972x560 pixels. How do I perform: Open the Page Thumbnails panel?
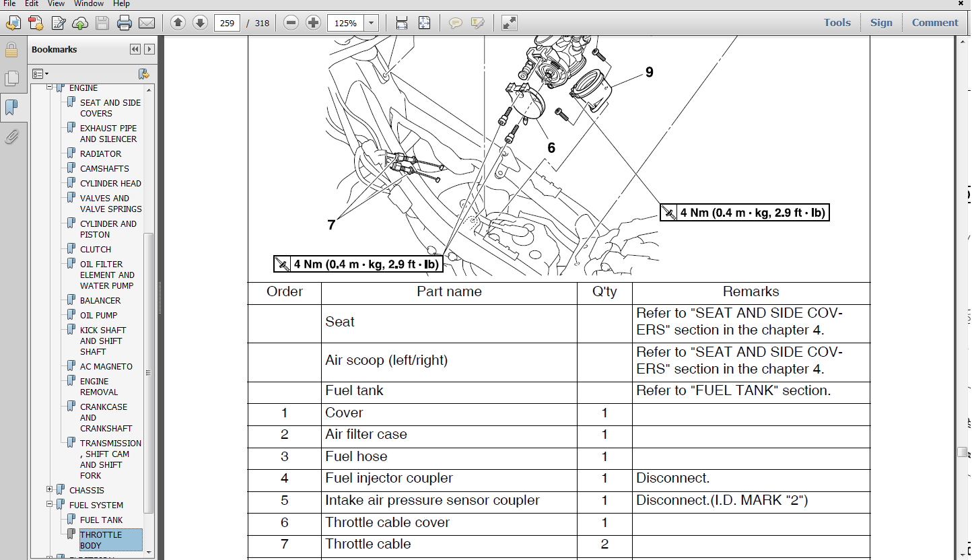click(11, 78)
